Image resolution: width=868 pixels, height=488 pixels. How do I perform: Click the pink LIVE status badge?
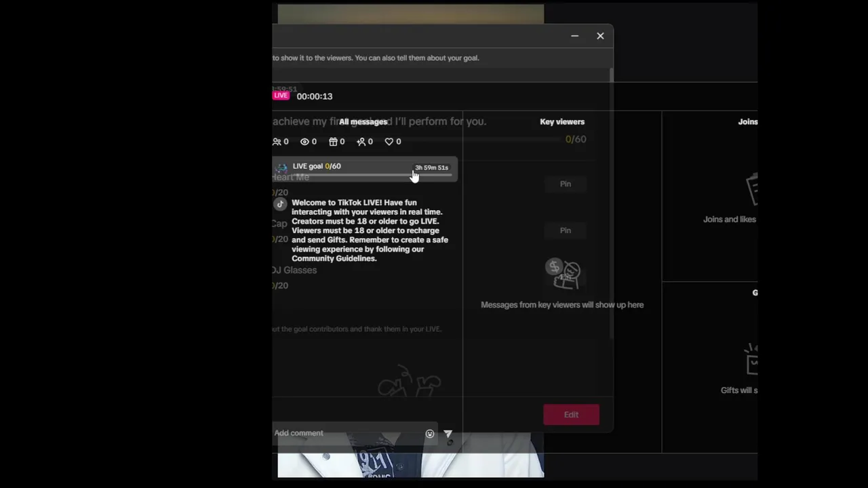tap(281, 96)
